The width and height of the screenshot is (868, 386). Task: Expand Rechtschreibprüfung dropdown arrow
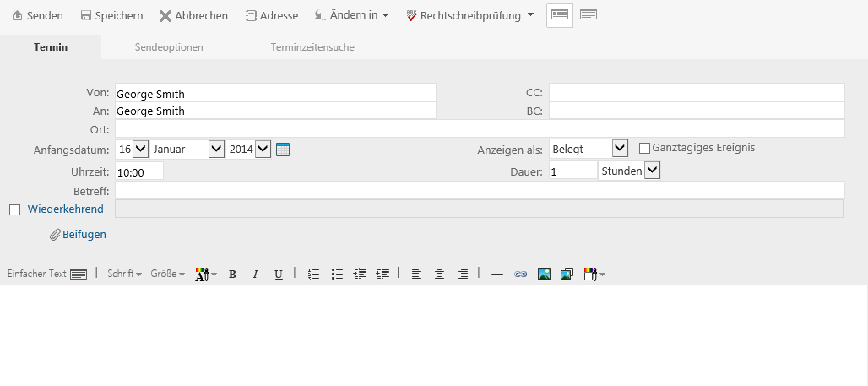pos(530,15)
